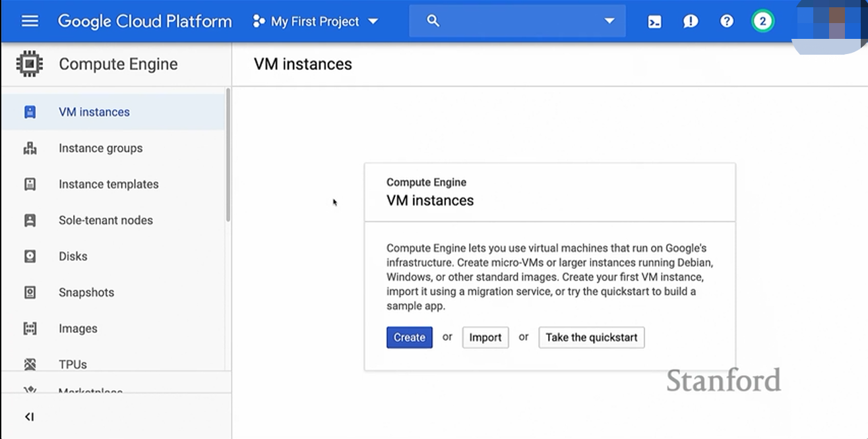The image size is (868, 439).
Task: Click the project hexagon dots icon
Action: [259, 22]
